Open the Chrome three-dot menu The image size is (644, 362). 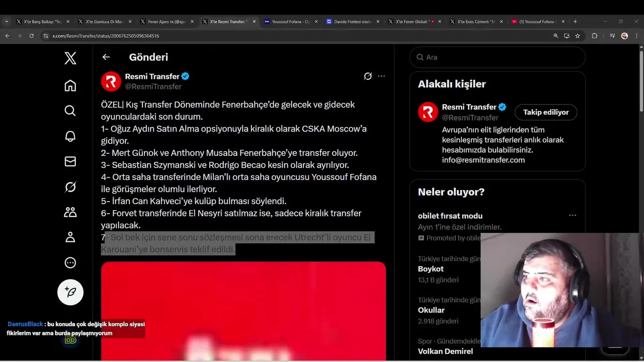[637, 36]
